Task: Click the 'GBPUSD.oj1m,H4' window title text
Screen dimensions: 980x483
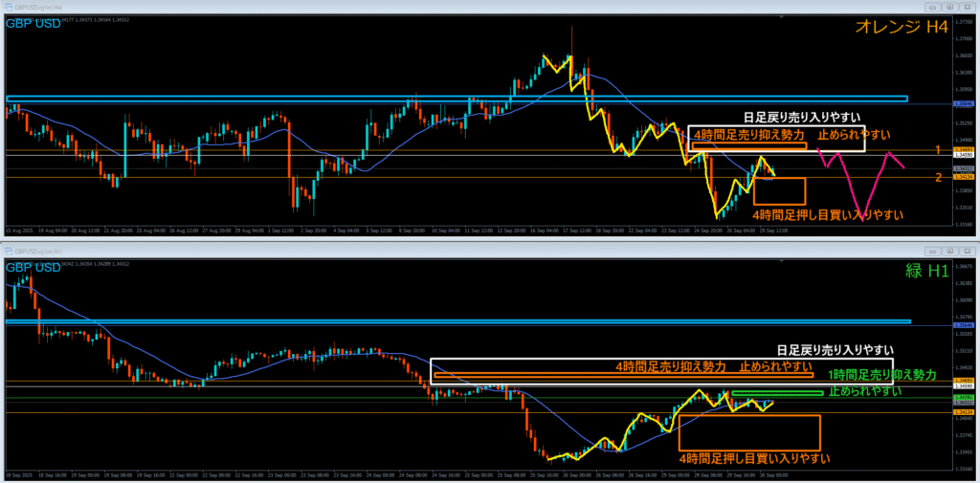Action: [38, 7]
